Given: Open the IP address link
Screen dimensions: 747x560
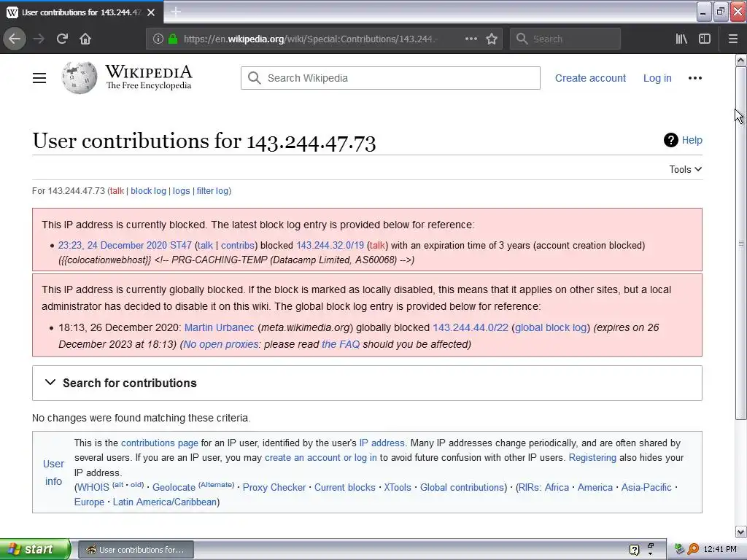Looking at the screenshot, I should click(382, 443).
